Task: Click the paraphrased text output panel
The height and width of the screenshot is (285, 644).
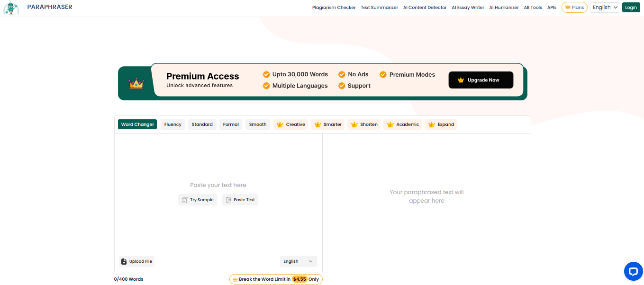Action: point(426,203)
